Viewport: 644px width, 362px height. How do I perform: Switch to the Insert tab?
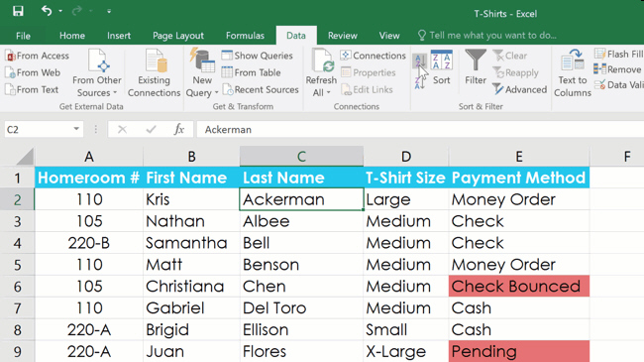point(119,36)
